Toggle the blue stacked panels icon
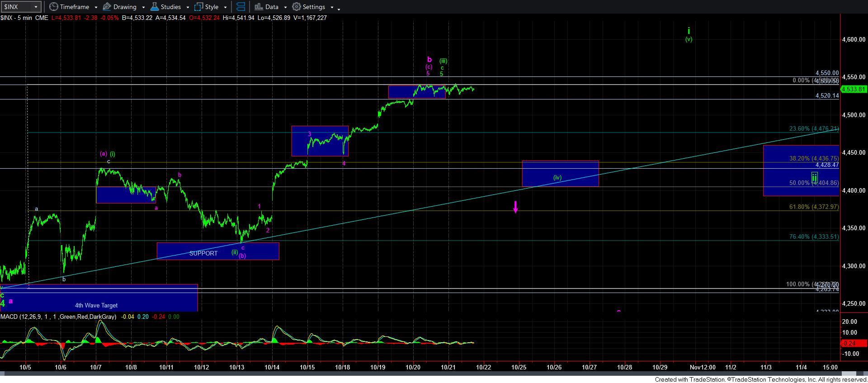The width and height of the screenshot is (868, 383). (241, 7)
